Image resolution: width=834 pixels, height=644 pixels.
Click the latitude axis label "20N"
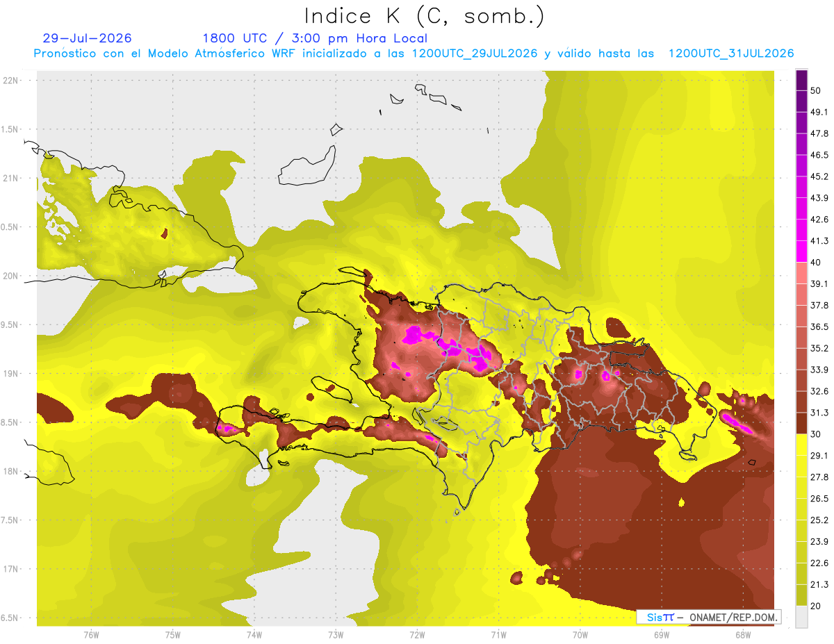[x=10, y=276]
